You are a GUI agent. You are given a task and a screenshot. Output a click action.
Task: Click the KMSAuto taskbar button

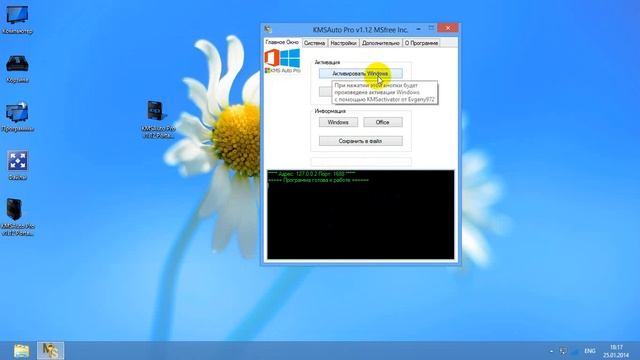tap(51, 351)
